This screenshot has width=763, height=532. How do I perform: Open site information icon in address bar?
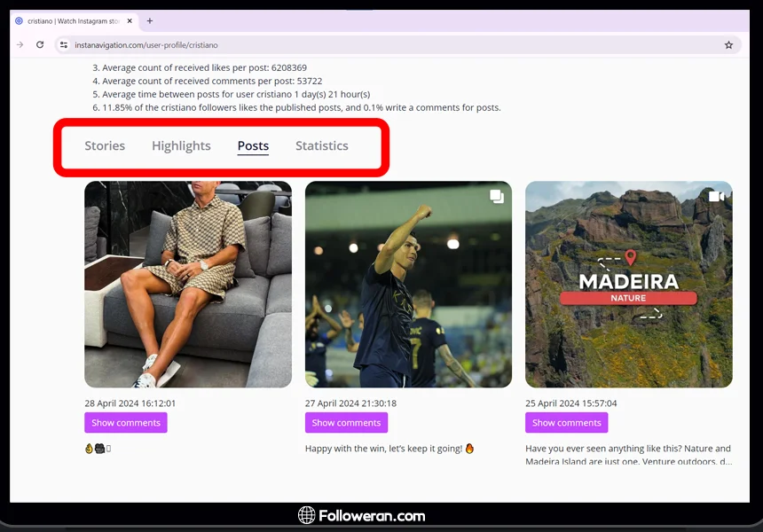pos(64,44)
